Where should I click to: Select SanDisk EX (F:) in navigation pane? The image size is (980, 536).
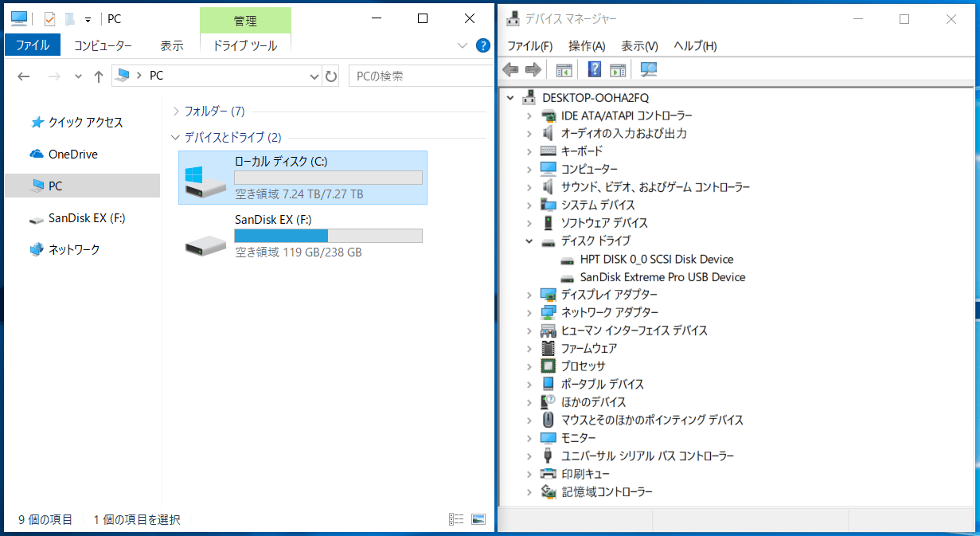click(87, 218)
